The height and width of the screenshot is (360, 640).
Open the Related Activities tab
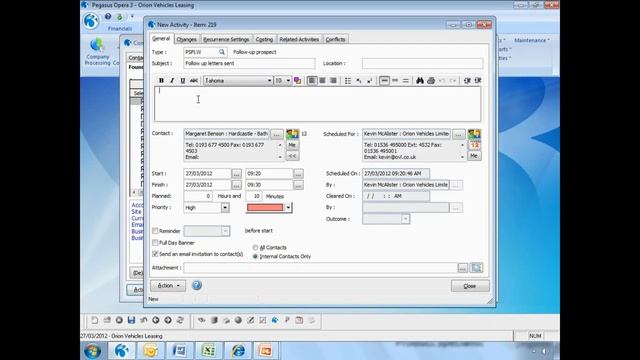299,39
